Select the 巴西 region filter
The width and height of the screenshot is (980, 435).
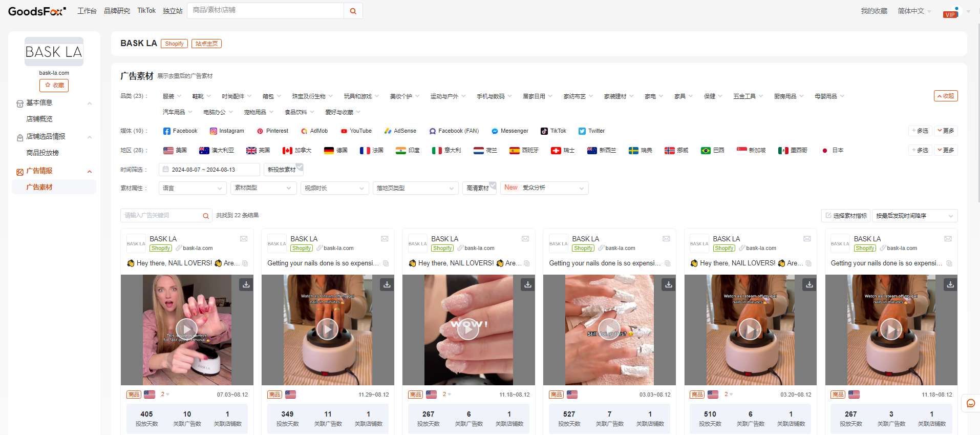713,151
